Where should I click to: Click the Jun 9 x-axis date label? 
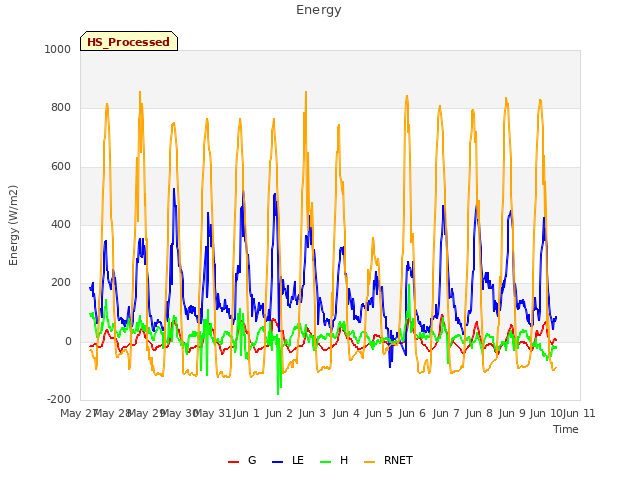coord(512,413)
